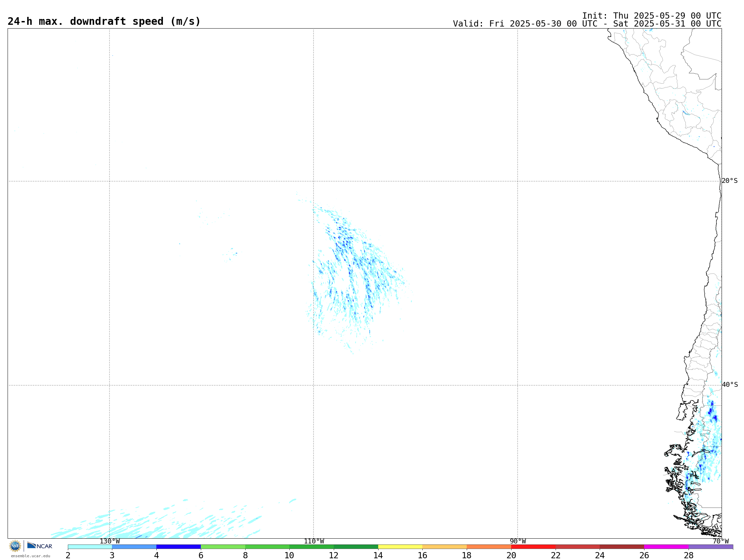Click the colorbar tick label '10'
Screen dimensions: 744x560
click(289, 555)
